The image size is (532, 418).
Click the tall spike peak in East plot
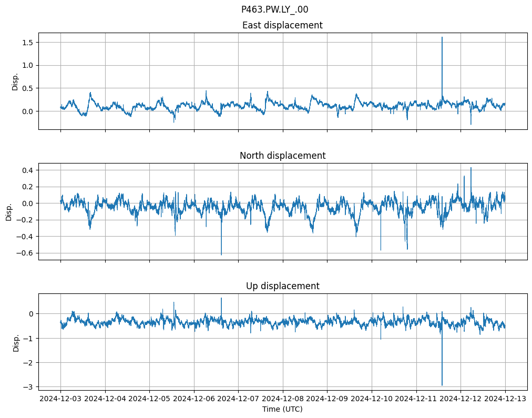click(x=442, y=37)
